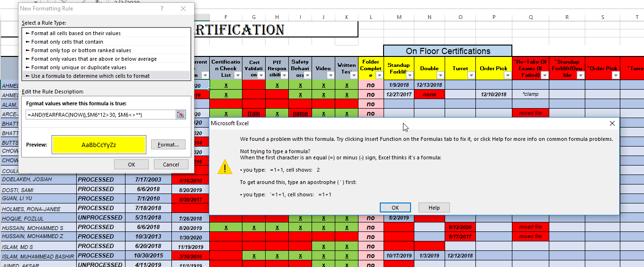Select 'Format all cells based on their values' rule
Viewport: 644px width, 267px height.
pyautogui.click(x=106, y=33)
